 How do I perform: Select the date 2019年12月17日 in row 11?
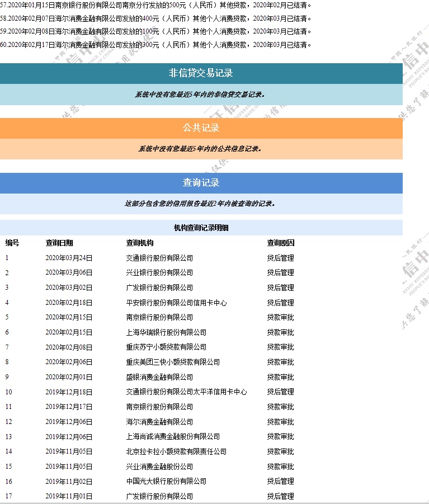coord(69,407)
